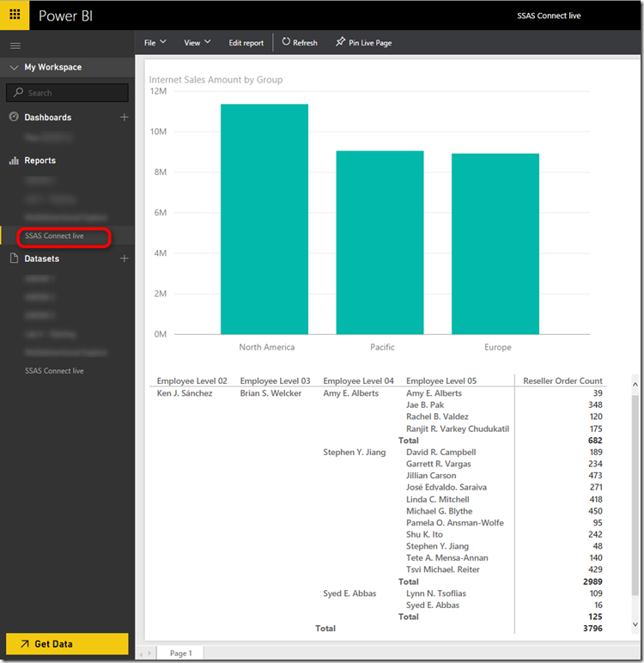
Task: Collapse the My Workspace chevron
Action: (x=14, y=67)
